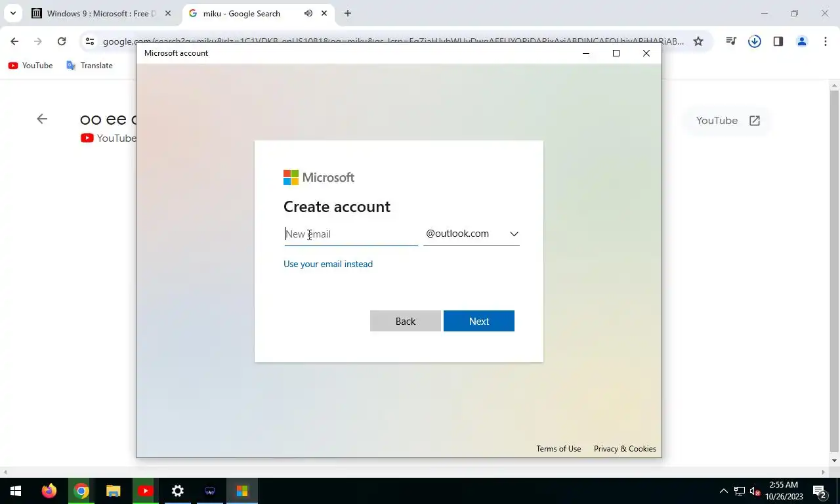The height and width of the screenshot is (504, 840).
Task: Mute audio icon on miku tab
Action: click(308, 13)
